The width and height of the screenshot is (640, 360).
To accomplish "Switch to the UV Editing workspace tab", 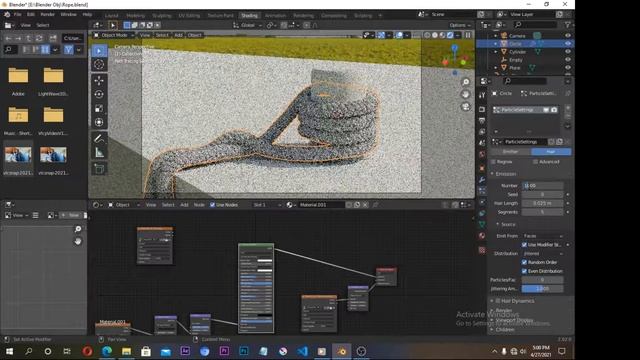I will 189,16.
